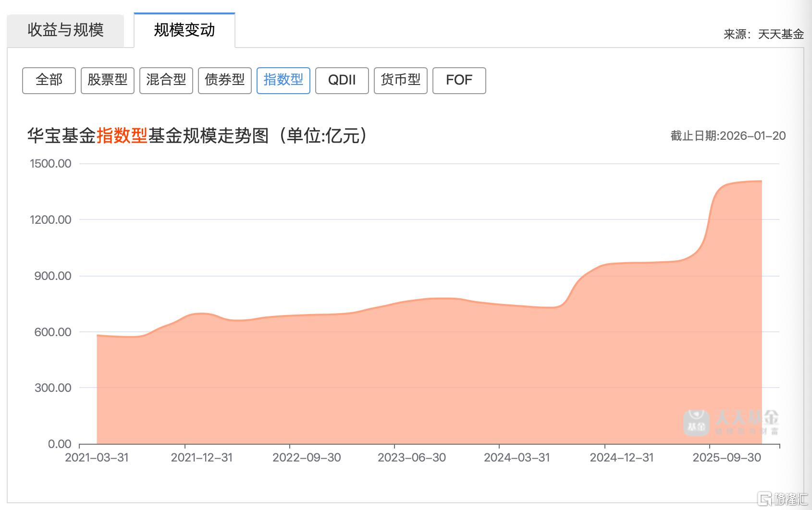Screen dimensions: 812x510
Task: Click the 2023-06-30 x-axis date
Action: coord(412,458)
